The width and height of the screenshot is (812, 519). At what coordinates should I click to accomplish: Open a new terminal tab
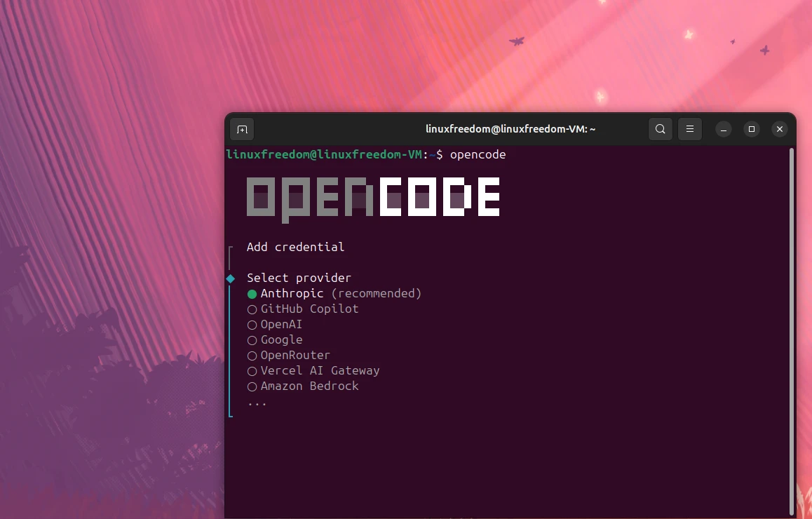point(242,129)
